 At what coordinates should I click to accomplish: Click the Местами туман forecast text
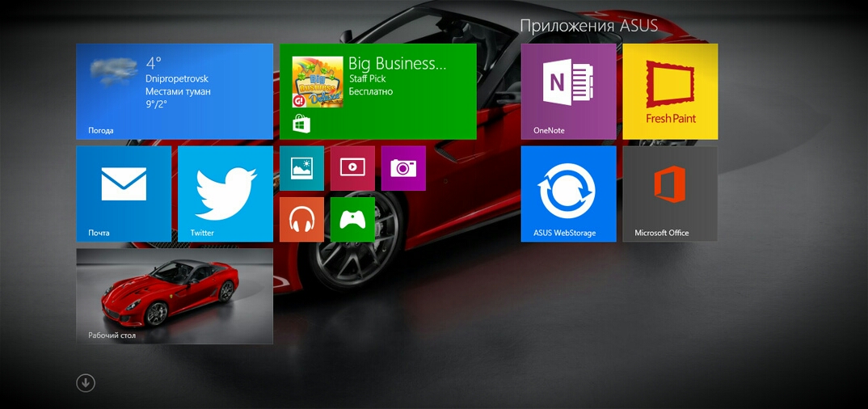point(179,91)
